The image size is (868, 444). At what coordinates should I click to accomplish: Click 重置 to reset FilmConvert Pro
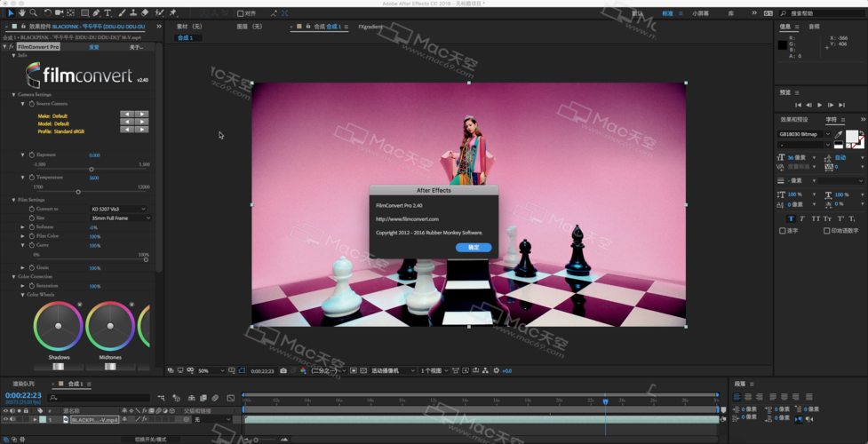click(94, 47)
